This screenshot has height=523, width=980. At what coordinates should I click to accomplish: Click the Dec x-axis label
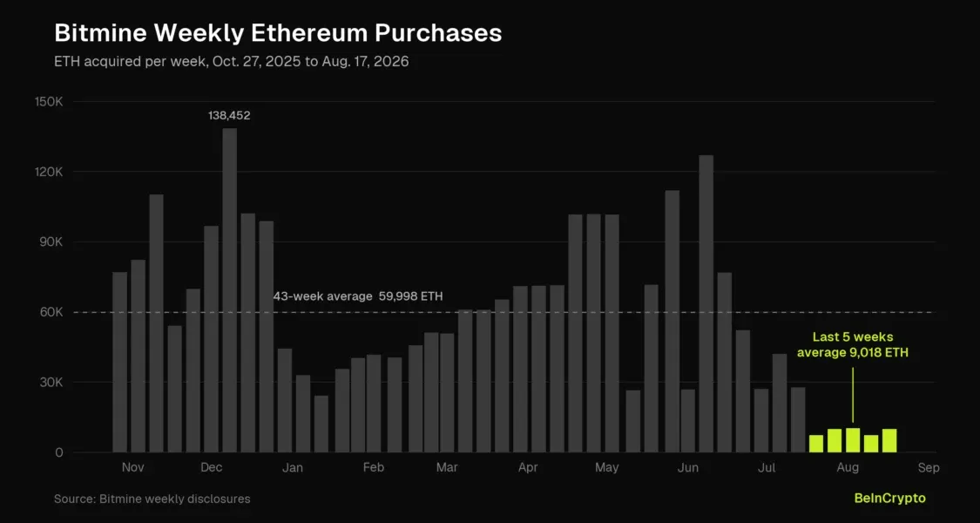[212, 468]
